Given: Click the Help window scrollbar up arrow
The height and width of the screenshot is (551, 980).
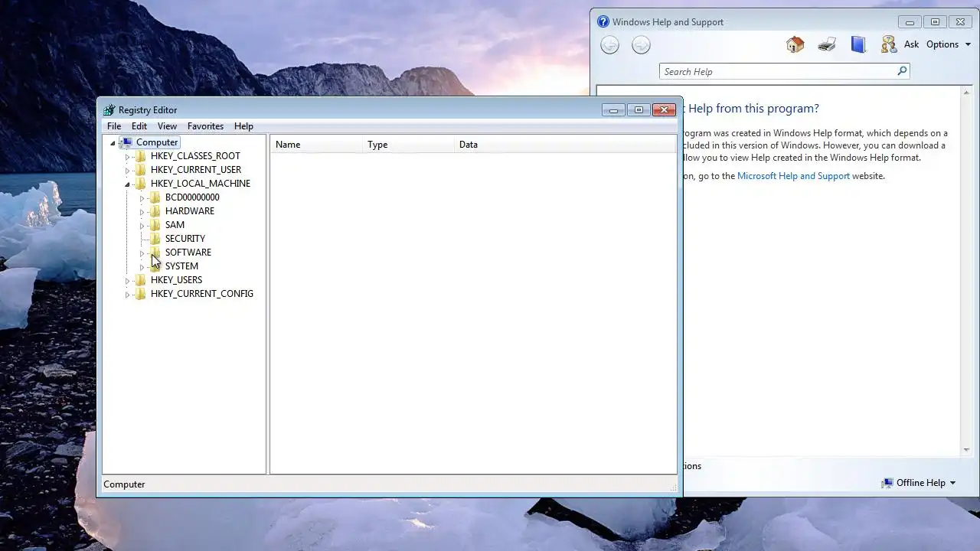Looking at the screenshot, I should [x=967, y=92].
